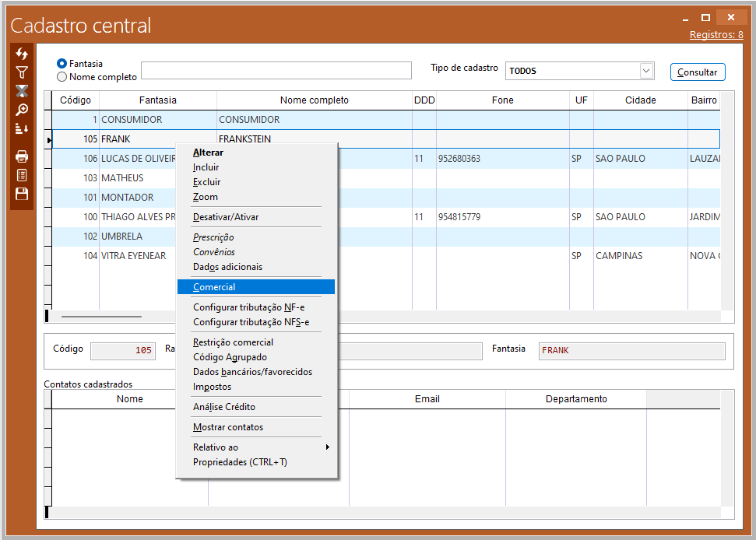The image size is (756, 540).
Task: Click the save floppy disk icon
Action: pyautogui.click(x=22, y=194)
